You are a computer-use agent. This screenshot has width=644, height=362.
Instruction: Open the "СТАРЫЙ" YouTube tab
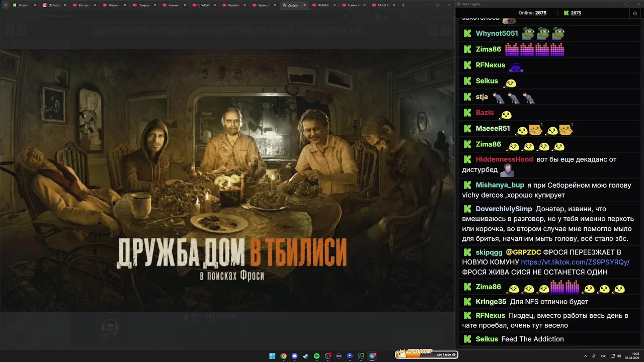click(x=203, y=5)
